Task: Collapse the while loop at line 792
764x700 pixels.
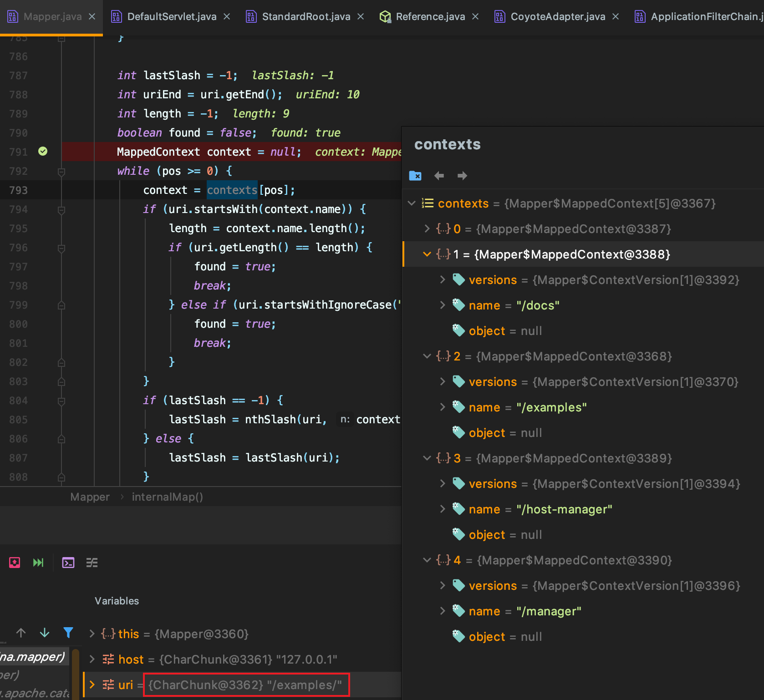Action: click(x=61, y=172)
